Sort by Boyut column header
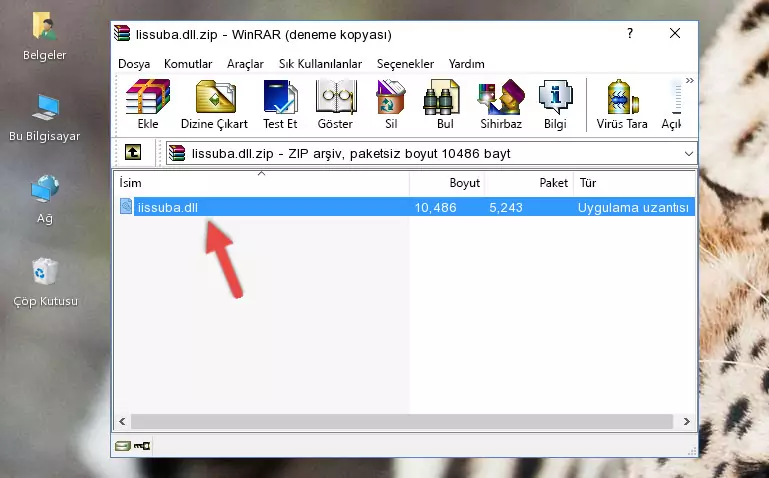This screenshot has height=478, width=769. pos(447,183)
